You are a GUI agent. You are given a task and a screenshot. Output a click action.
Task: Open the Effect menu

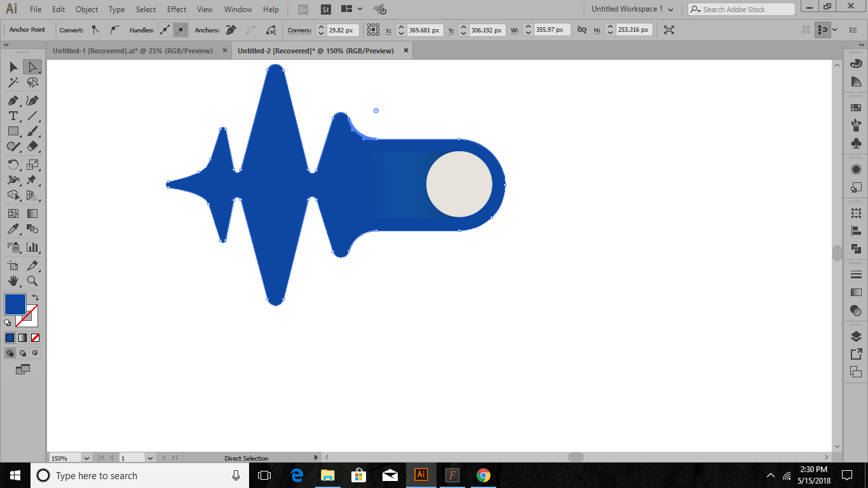click(x=176, y=9)
